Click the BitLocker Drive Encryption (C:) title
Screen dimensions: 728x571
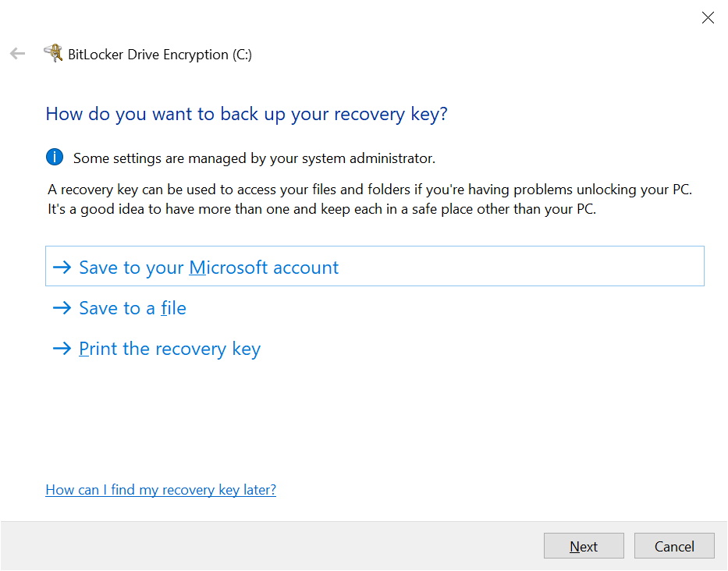tap(160, 55)
